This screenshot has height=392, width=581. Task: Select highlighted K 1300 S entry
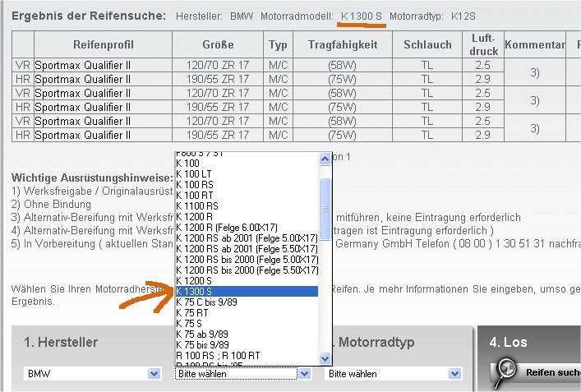point(247,292)
